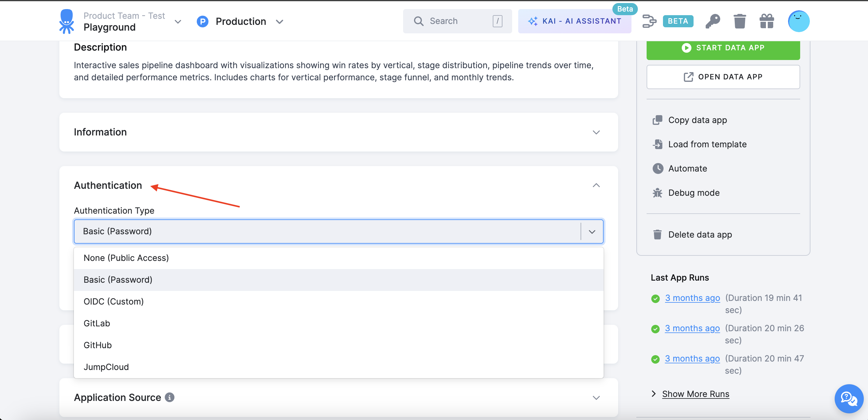Select None (Public Access) authentication

pos(126,258)
